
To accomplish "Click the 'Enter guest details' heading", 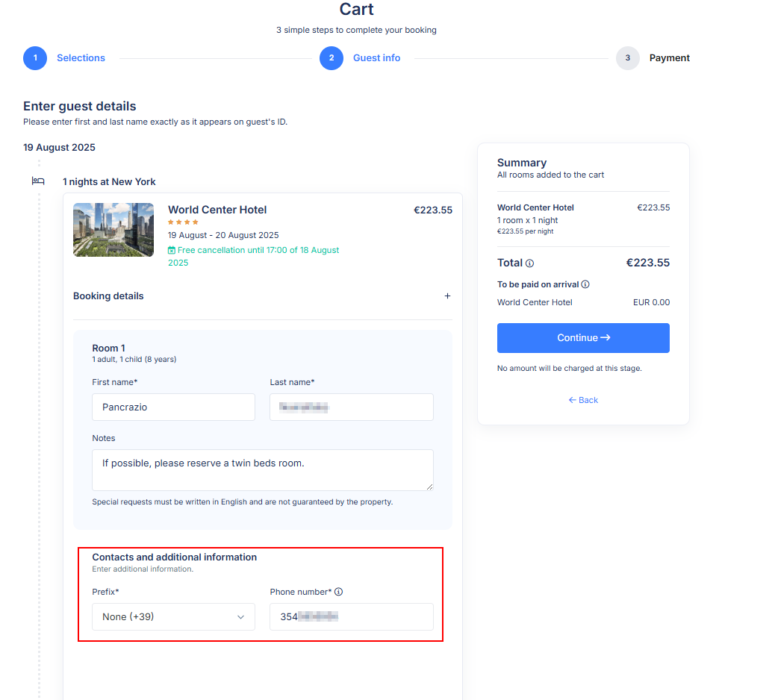I will pos(79,106).
